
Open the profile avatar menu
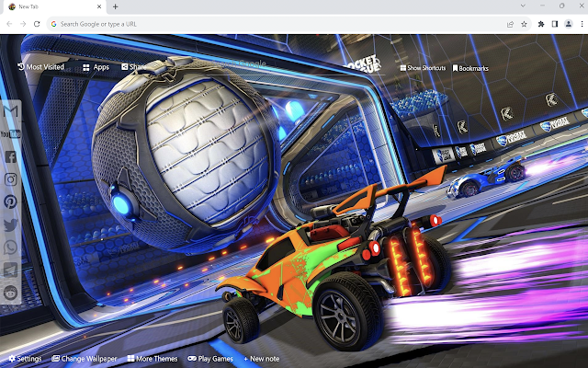(569, 24)
